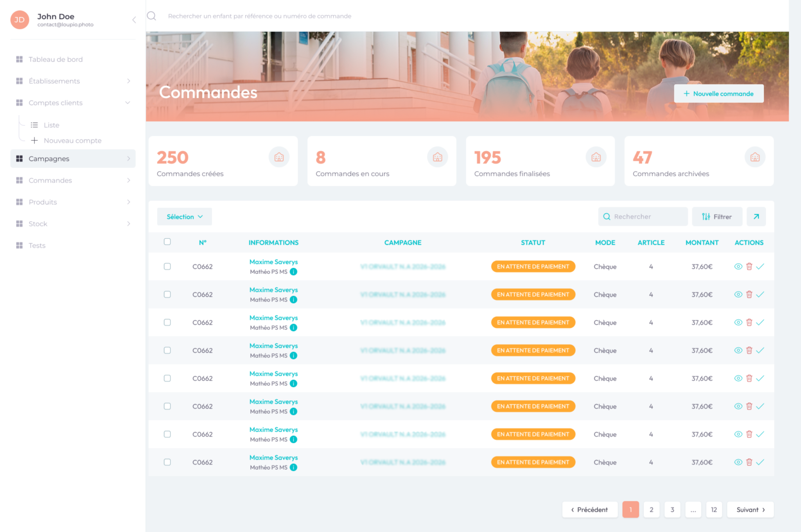Tick the checkbox of the second order row

point(167,295)
